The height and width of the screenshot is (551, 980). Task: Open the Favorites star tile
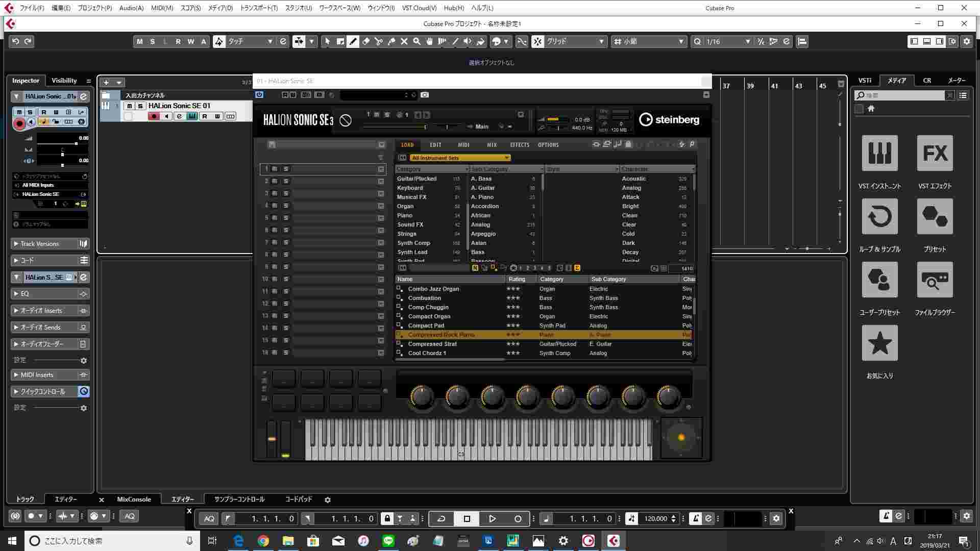tap(879, 343)
